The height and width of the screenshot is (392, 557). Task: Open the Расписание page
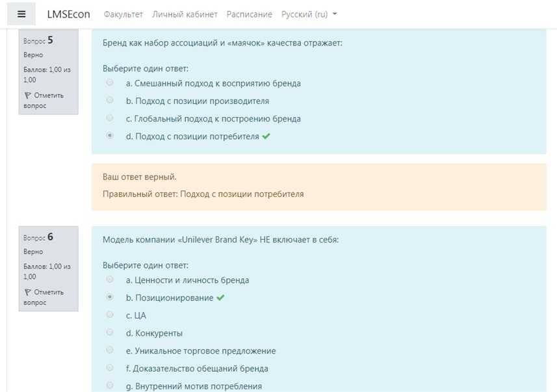(250, 14)
